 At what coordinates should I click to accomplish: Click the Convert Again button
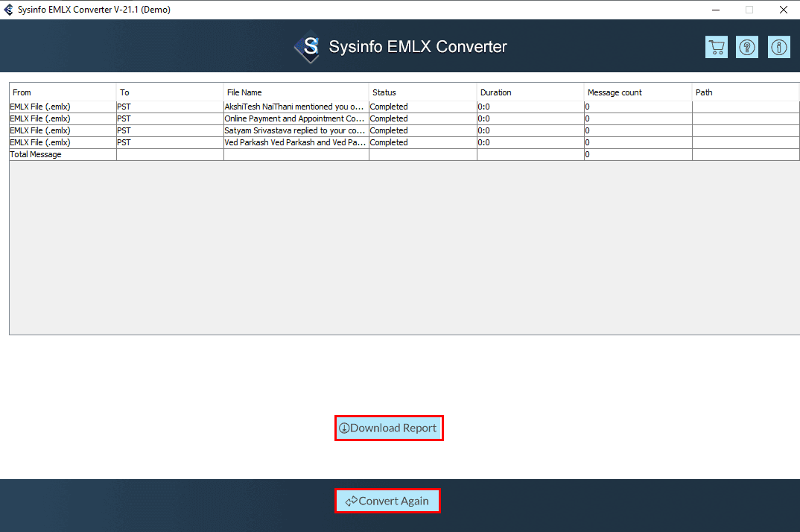(387, 501)
